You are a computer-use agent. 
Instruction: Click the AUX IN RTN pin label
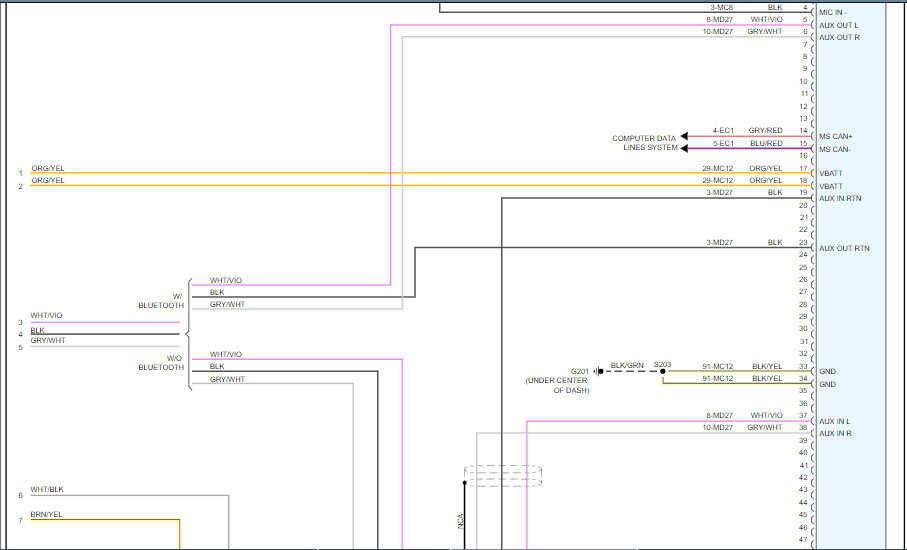coord(840,198)
